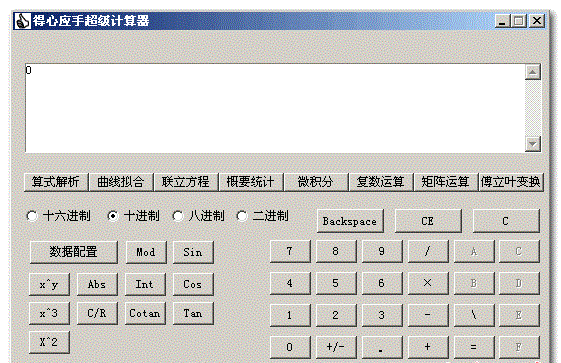Open the 复数运算 tab
This screenshot has width=561, height=363.
381,182
